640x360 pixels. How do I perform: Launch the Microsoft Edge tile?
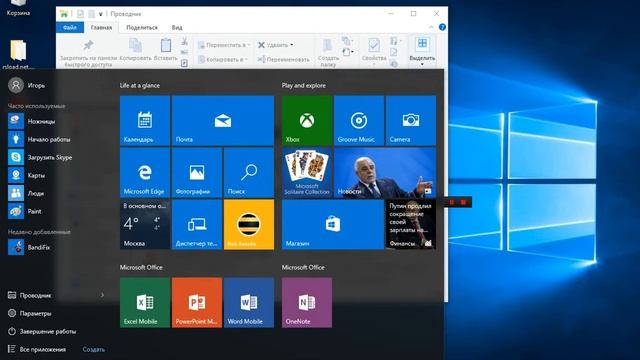(x=145, y=172)
